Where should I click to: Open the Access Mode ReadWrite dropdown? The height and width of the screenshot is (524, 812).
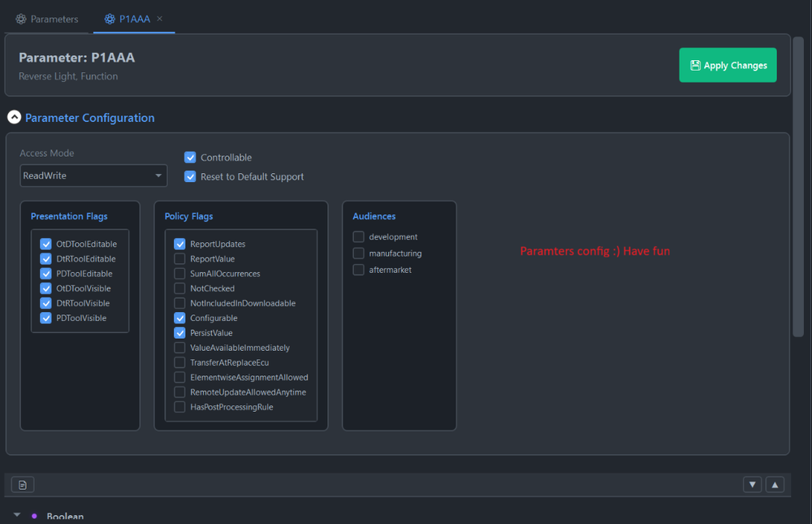pyautogui.click(x=93, y=175)
